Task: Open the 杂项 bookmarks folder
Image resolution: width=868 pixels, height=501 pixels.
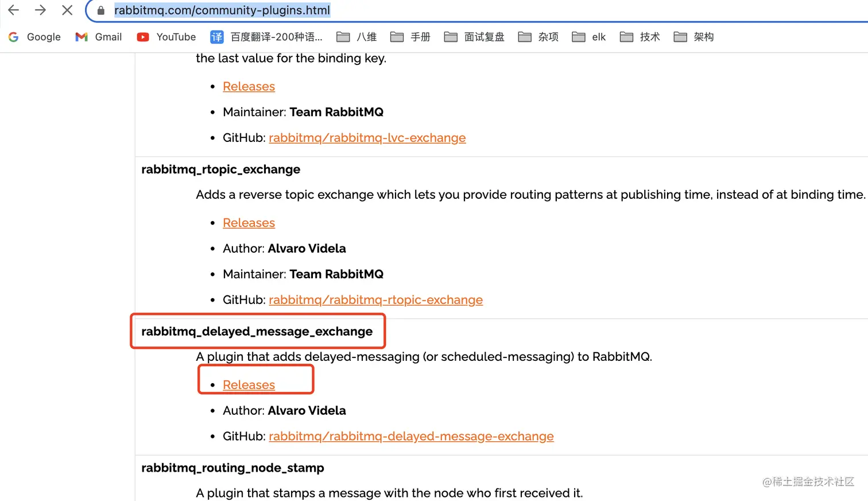Action: [538, 37]
